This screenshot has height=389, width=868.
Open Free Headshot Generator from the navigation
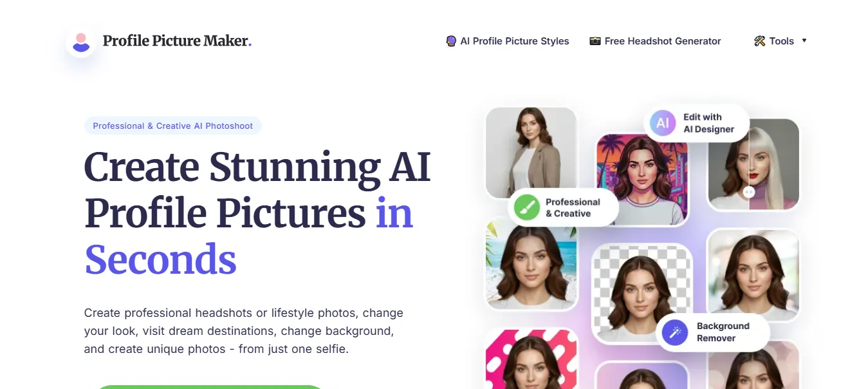663,41
